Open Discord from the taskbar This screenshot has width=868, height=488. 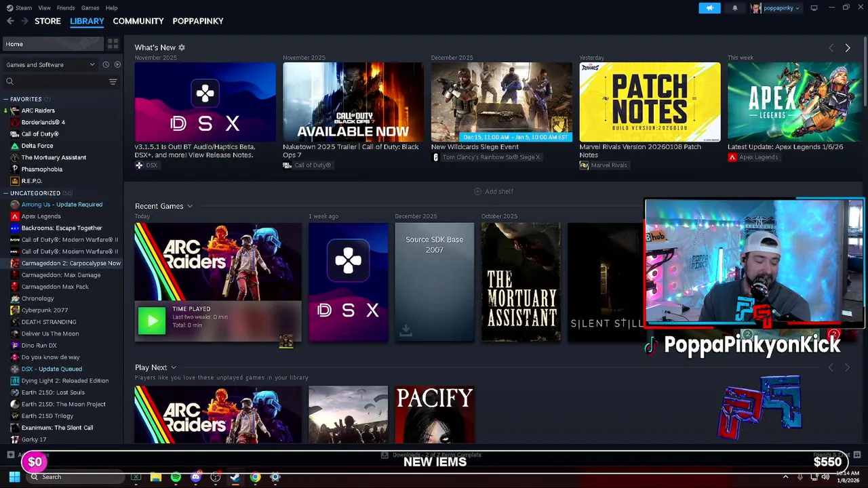(x=195, y=477)
